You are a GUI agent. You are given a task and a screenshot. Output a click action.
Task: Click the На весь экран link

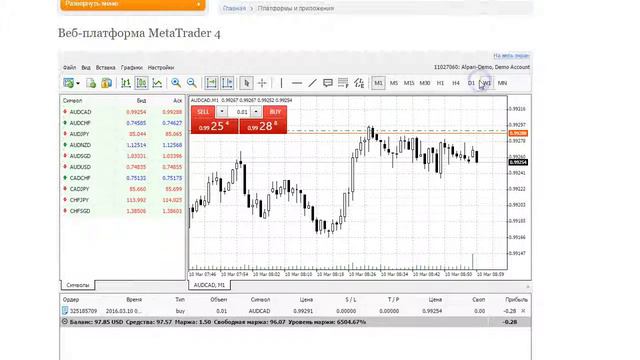(511, 56)
